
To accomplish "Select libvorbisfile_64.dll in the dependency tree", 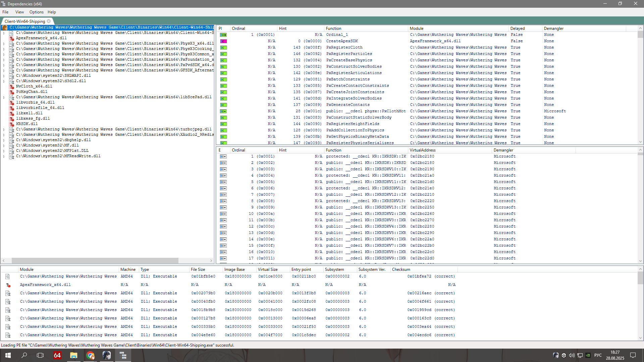I will click(40, 108).
